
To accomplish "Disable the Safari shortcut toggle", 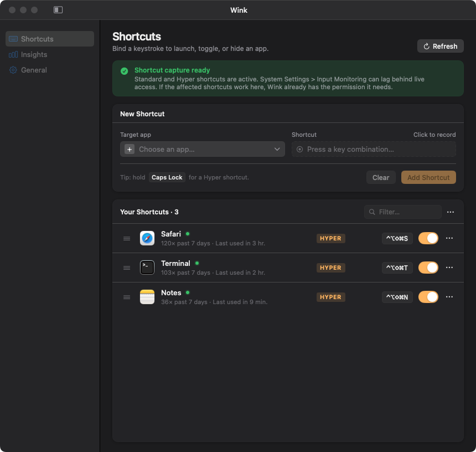I will [x=428, y=238].
